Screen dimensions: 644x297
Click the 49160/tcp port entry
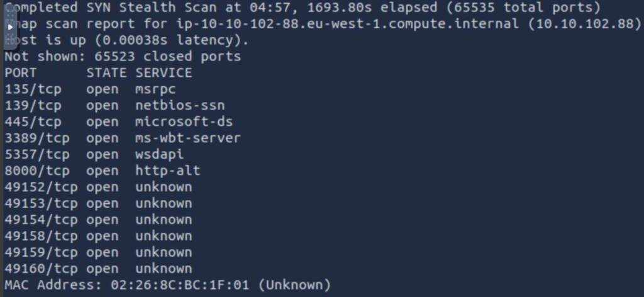[x=41, y=269]
